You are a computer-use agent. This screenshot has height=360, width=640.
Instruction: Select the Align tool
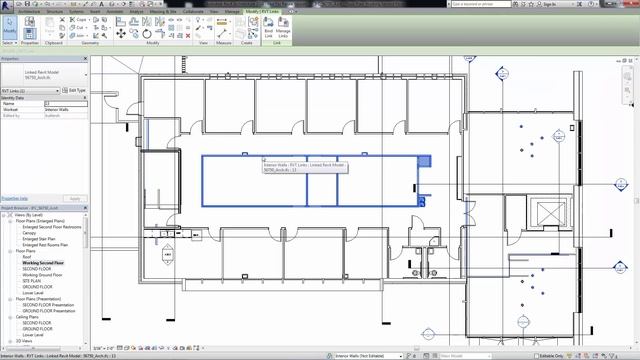coord(121,21)
